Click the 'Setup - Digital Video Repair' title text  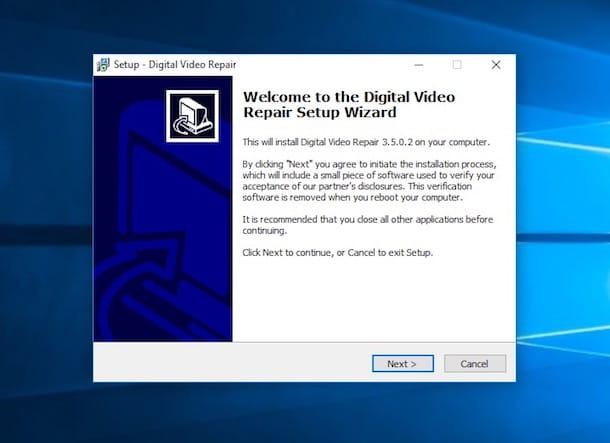(175, 65)
